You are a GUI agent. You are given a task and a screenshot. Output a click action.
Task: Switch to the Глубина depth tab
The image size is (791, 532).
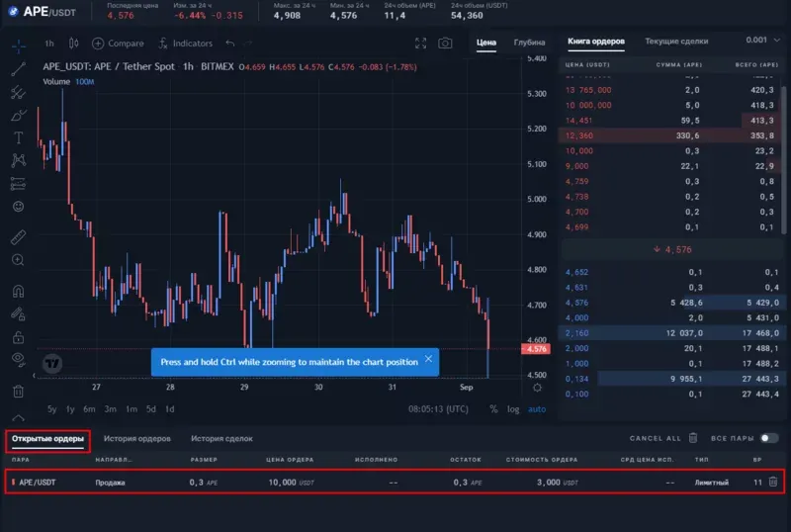click(529, 43)
